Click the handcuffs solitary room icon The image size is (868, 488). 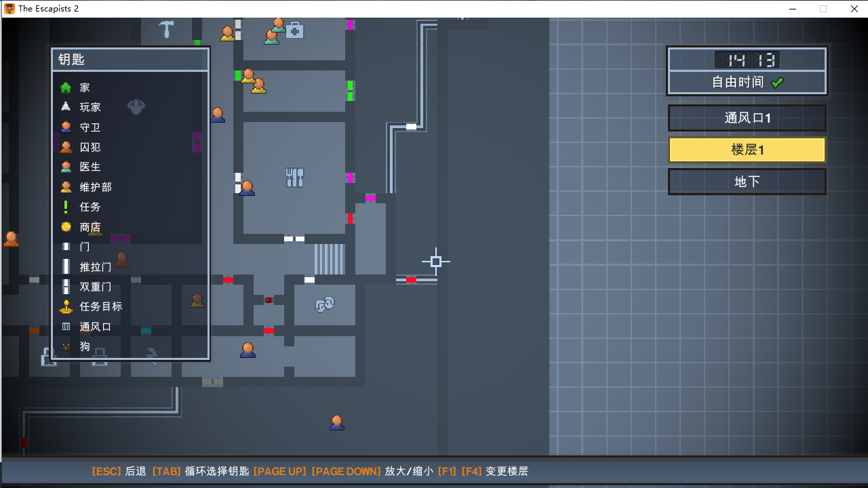[325, 304]
